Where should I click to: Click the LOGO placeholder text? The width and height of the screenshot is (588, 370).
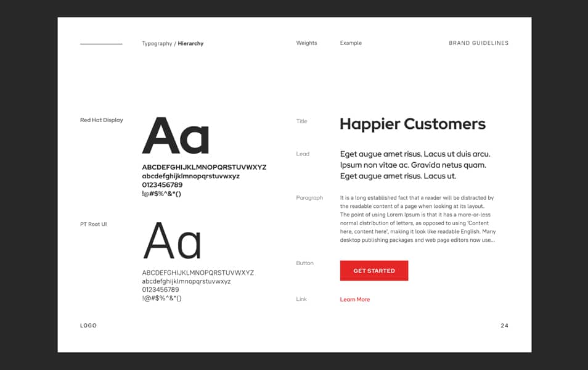[x=88, y=325]
